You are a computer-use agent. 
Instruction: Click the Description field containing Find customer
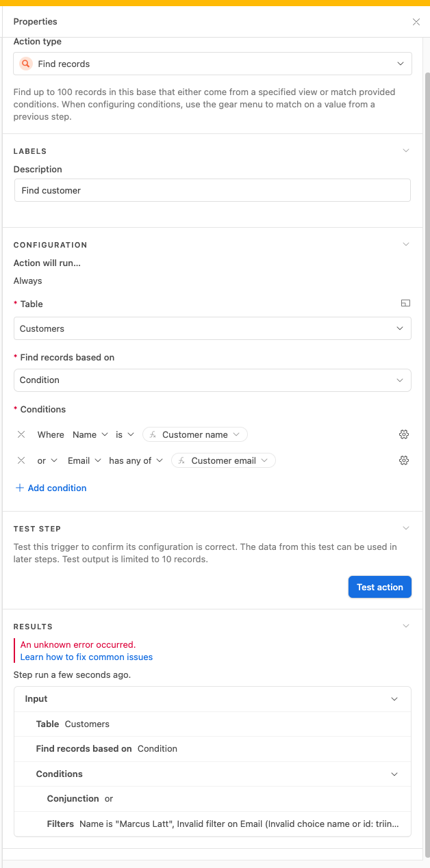point(212,190)
